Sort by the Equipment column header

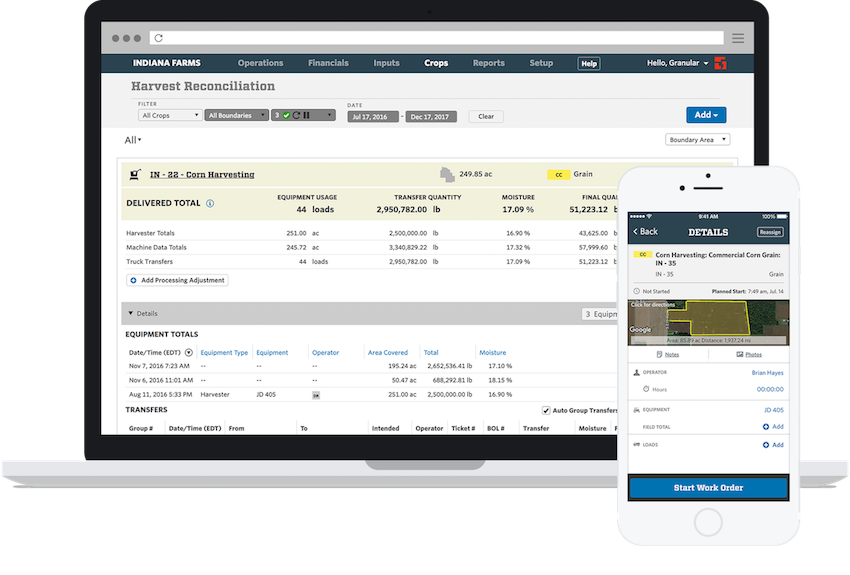(272, 353)
